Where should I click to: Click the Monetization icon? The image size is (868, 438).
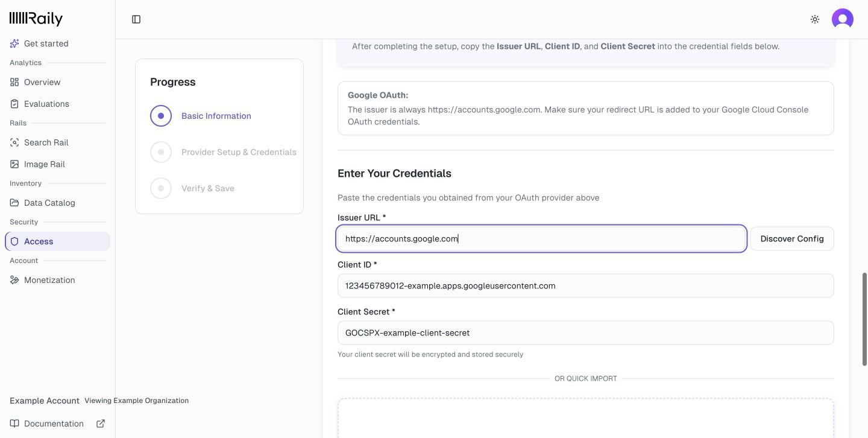(14, 280)
